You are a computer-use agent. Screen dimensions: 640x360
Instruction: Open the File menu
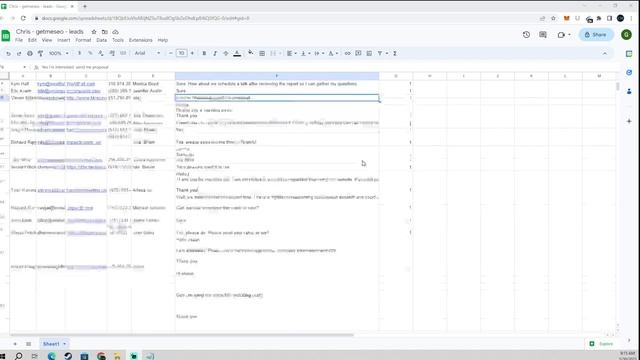(19, 40)
